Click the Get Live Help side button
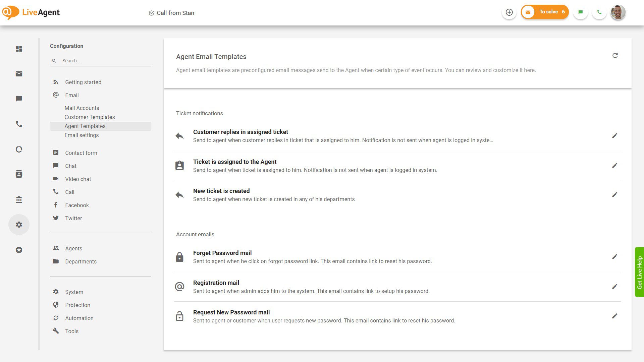 click(639, 272)
